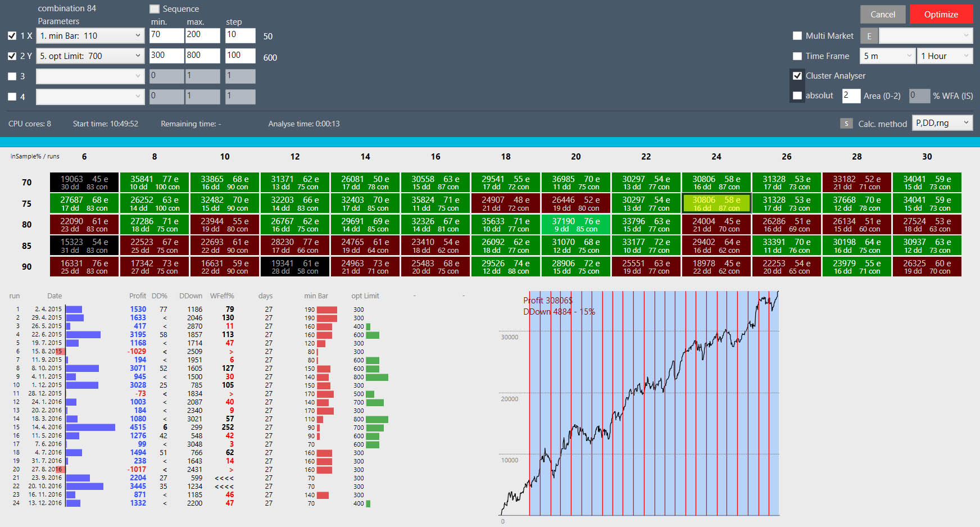Screen dimensions: 980x527
Task: Check the absolut option
Action: click(x=797, y=96)
